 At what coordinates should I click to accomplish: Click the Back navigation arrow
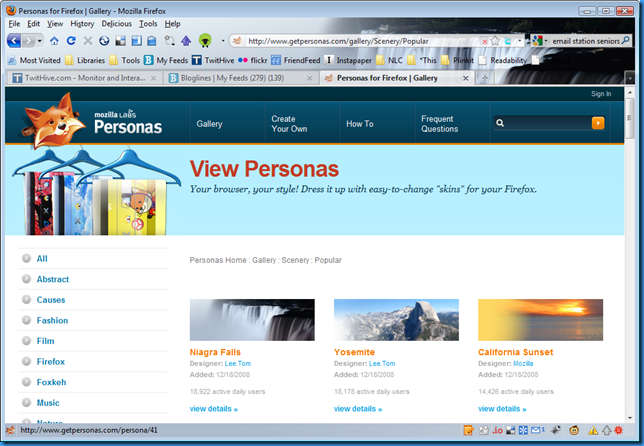coord(14,41)
